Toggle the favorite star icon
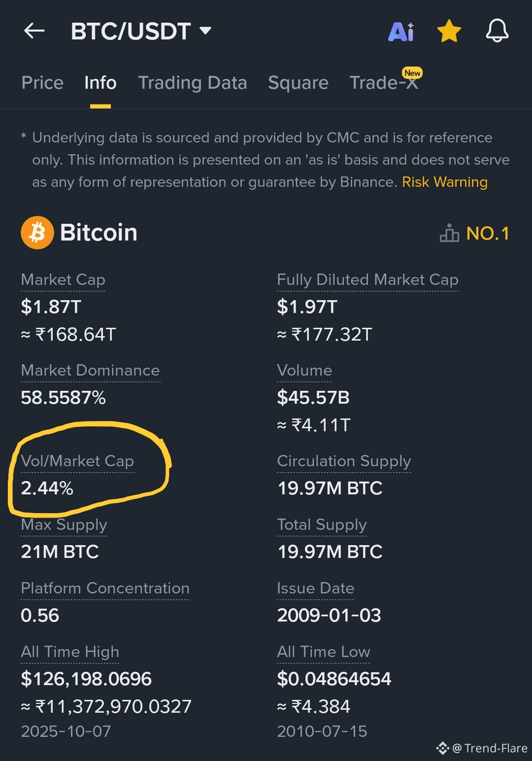532x761 pixels. 449,32
